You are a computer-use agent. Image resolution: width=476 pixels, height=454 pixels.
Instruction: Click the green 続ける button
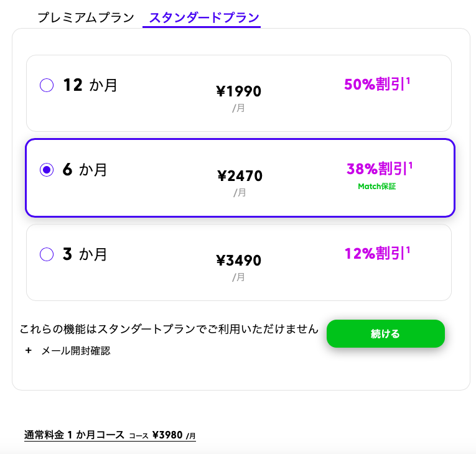click(x=386, y=333)
